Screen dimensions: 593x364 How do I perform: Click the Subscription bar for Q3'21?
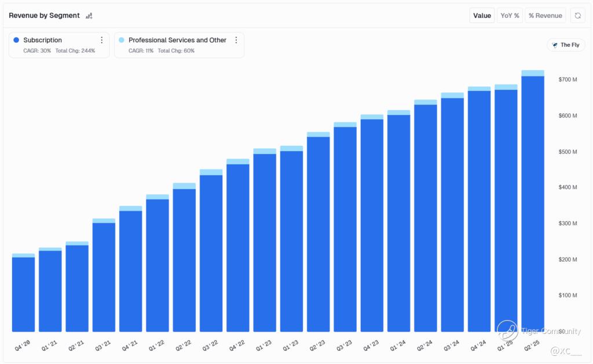coord(104,277)
